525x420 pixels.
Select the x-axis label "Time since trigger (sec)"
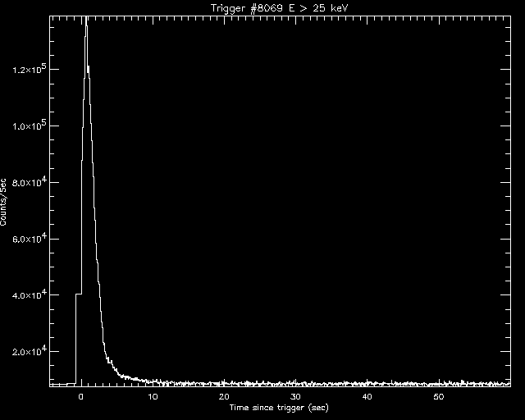point(279,408)
